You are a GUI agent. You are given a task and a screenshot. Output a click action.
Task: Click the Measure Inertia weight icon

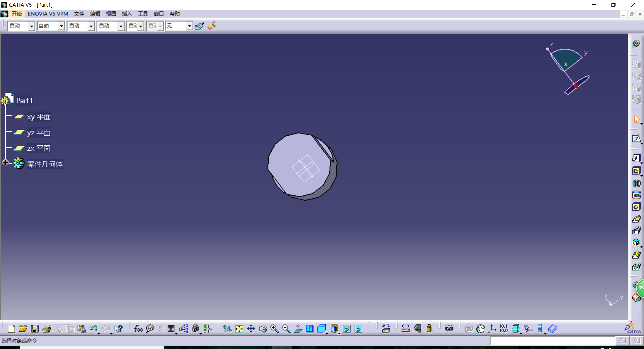[429, 329]
